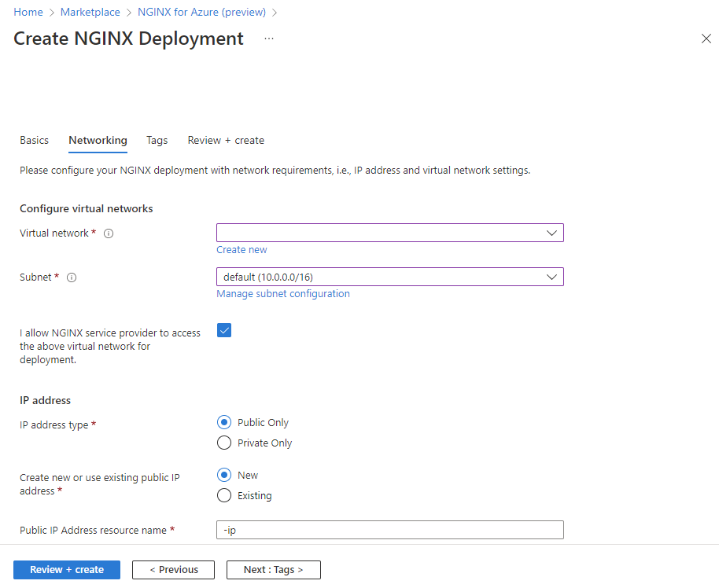Click the blue Review + create button
This screenshot has height=588, width=719.
(x=67, y=570)
